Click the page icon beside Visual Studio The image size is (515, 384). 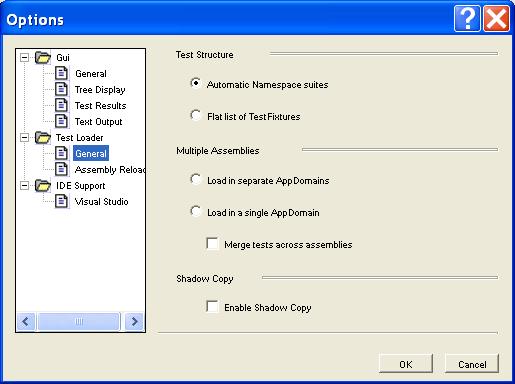[62, 201]
